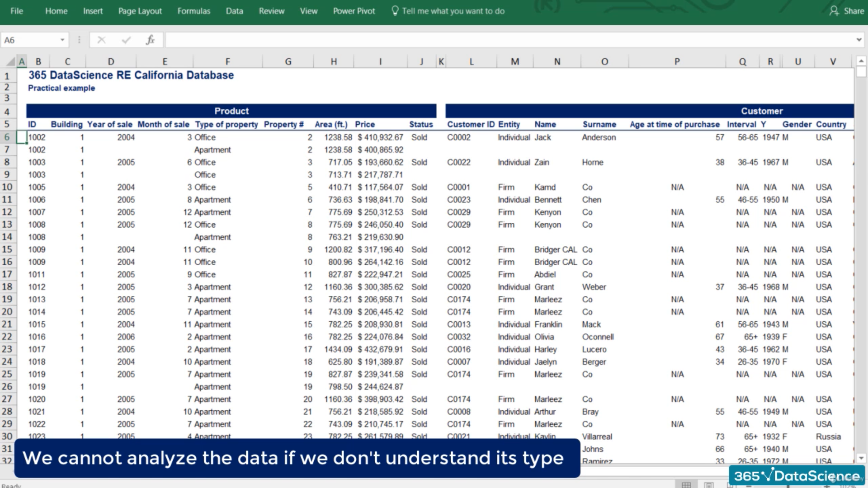Image resolution: width=868 pixels, height=488 pixels.
Task: Select column P header
Action: [677, 61]
